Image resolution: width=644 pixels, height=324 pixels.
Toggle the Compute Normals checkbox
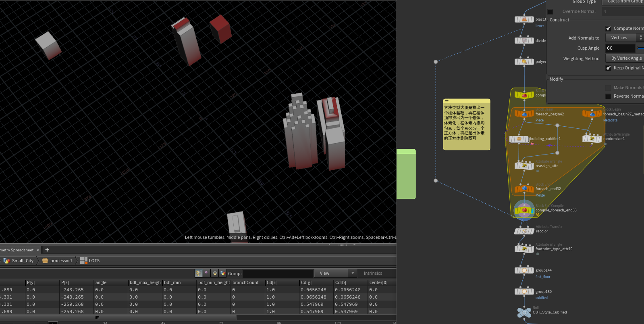tap(608, 29)
